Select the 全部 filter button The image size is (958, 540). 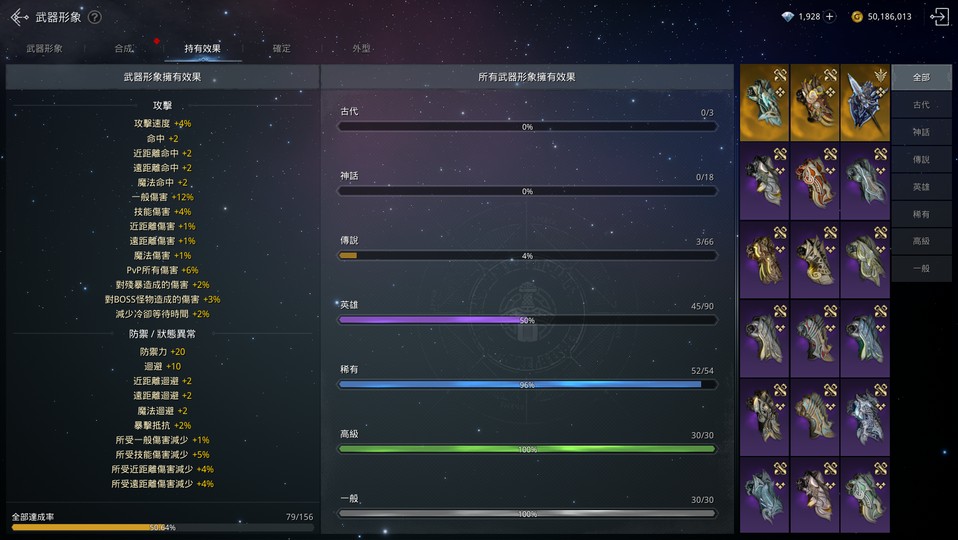point(921,77)
